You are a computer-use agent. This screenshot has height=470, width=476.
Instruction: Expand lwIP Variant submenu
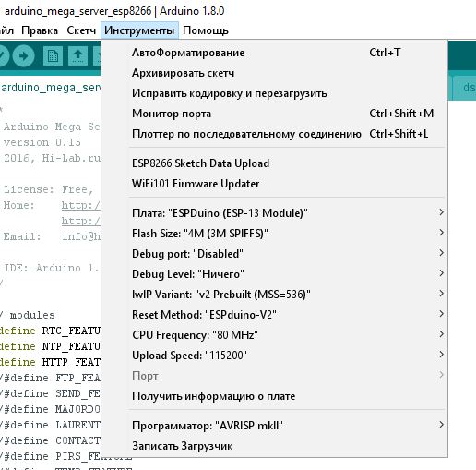[x=274, y=295]
